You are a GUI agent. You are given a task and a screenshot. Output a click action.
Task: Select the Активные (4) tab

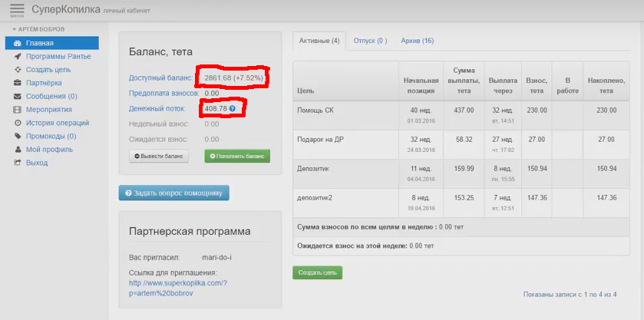[319, 41]
